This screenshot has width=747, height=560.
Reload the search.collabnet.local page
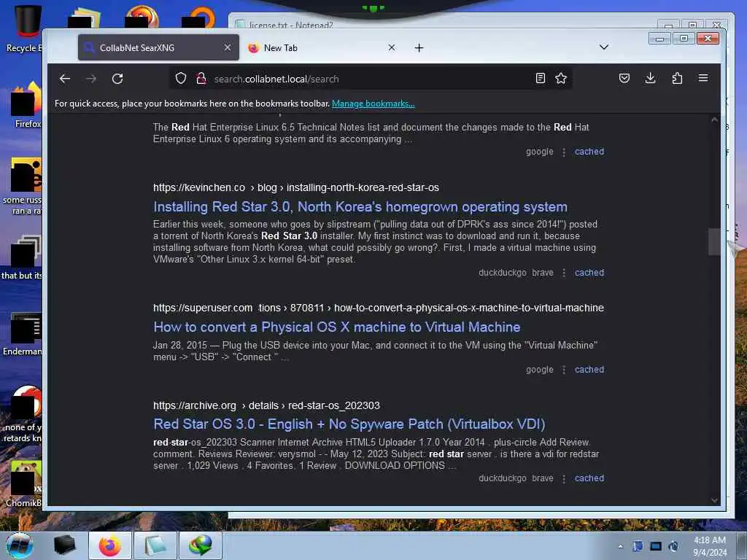click(x=117, y=79)
